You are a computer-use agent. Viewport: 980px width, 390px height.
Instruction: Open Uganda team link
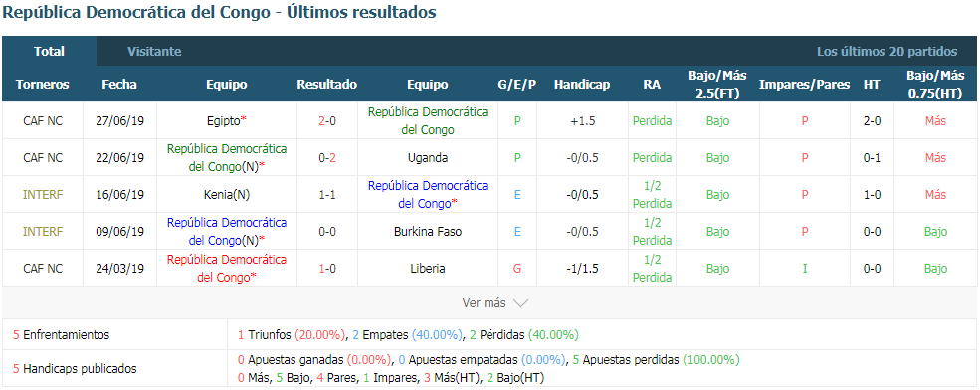(x=428, y=158)
